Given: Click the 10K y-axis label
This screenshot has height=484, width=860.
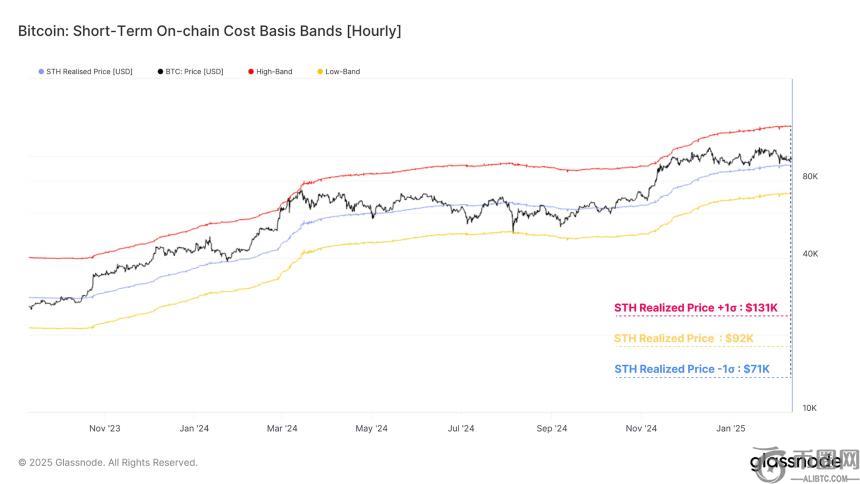Looking at the screenshot, I should click(x=810, y=408).
